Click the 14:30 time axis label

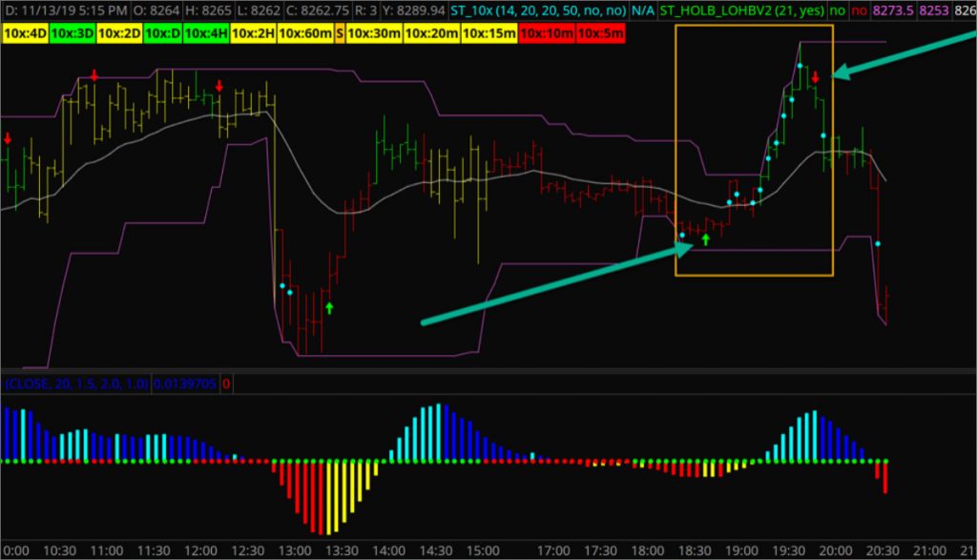[434, 550]
